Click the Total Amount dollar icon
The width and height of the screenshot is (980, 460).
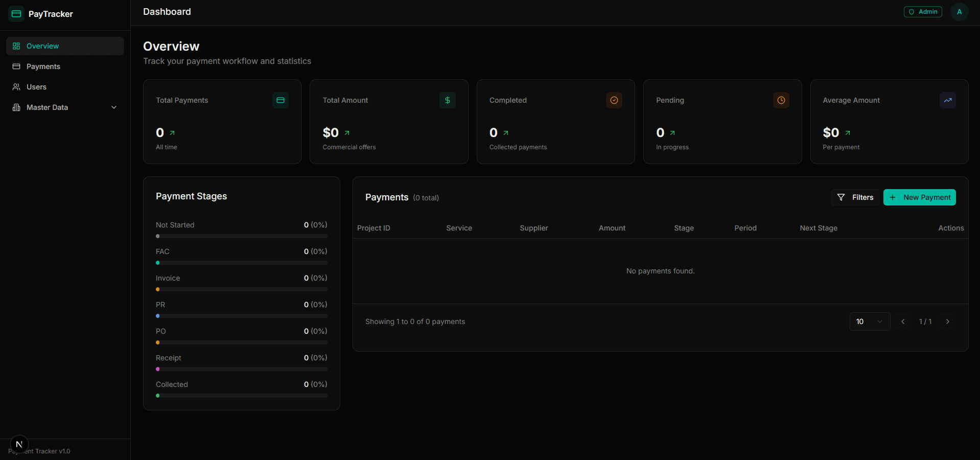448,100
